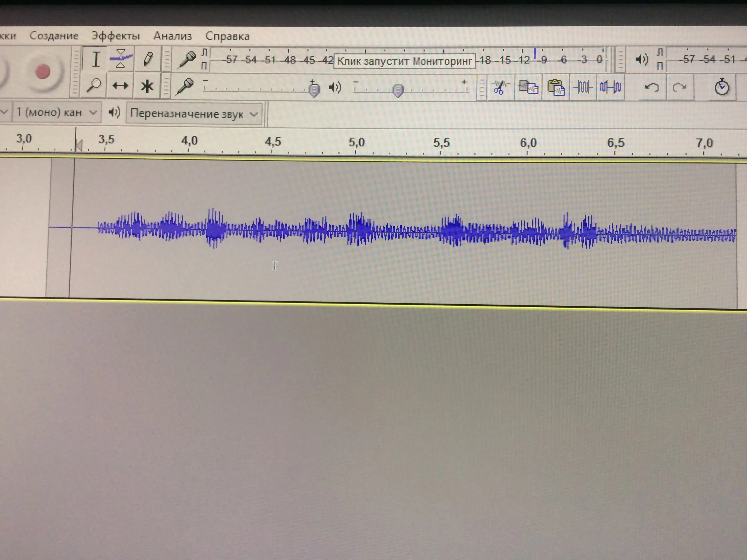Select the Selection (I-beam) tool
The width and height of the screenshot is (747, 560).
(96, 59)
